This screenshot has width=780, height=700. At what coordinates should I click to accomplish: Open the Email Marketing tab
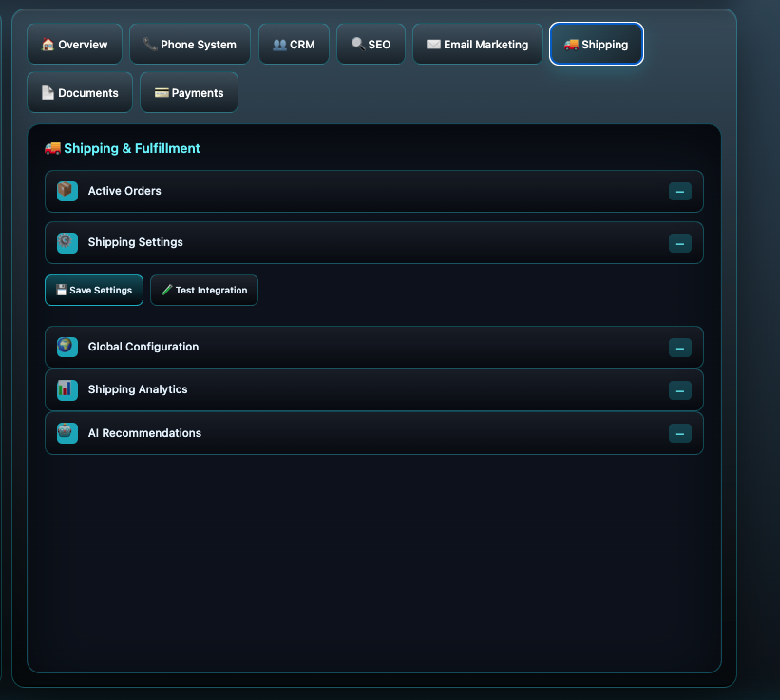[x=477, y=45]
